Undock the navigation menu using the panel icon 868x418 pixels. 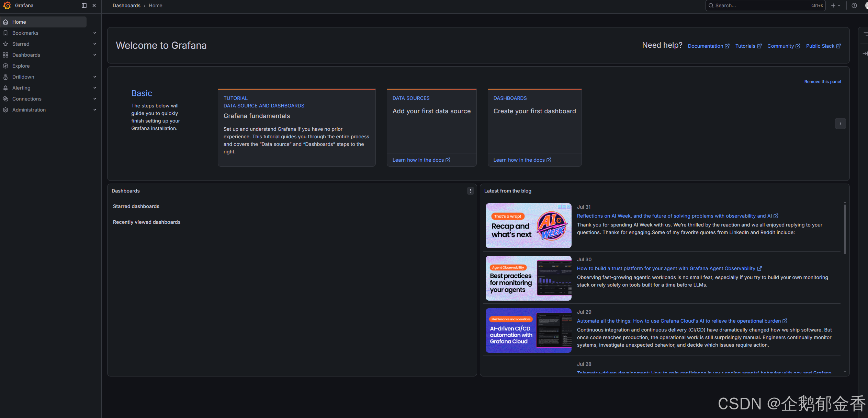(x=84, y=5)
